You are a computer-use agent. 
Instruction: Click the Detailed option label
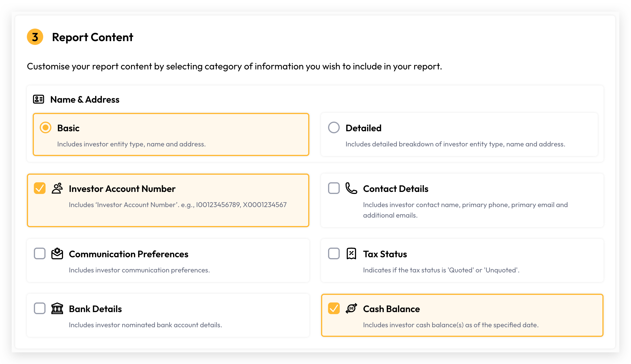point(363,128)
